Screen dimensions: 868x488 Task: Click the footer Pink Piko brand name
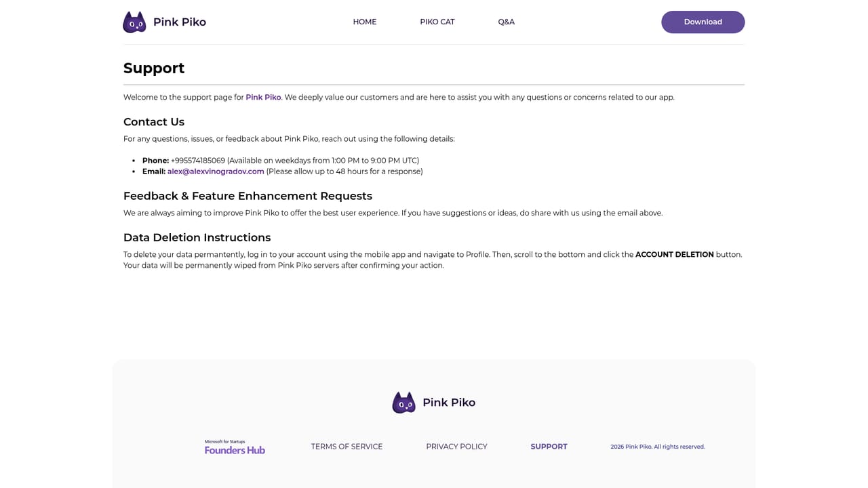click(449, 403)
